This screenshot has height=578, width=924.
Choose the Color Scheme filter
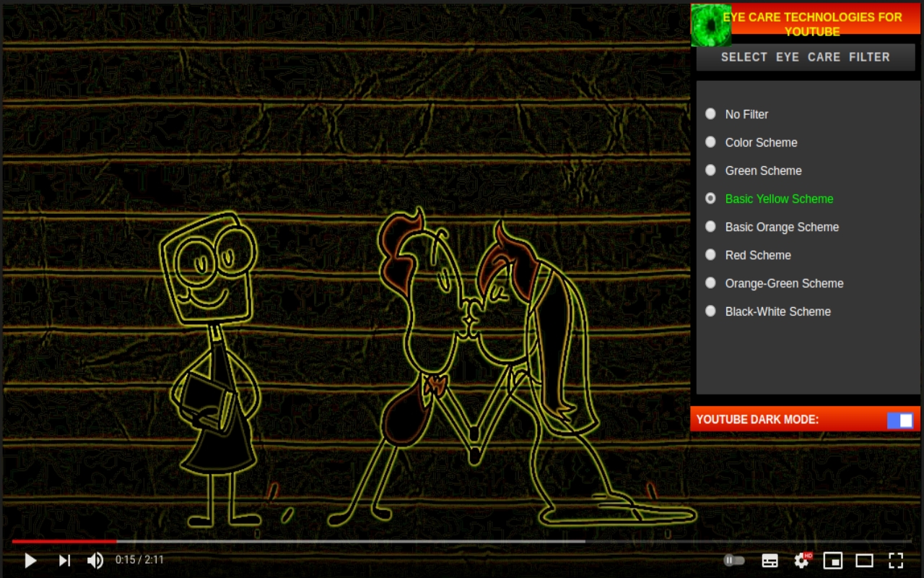tap(711, 142)
